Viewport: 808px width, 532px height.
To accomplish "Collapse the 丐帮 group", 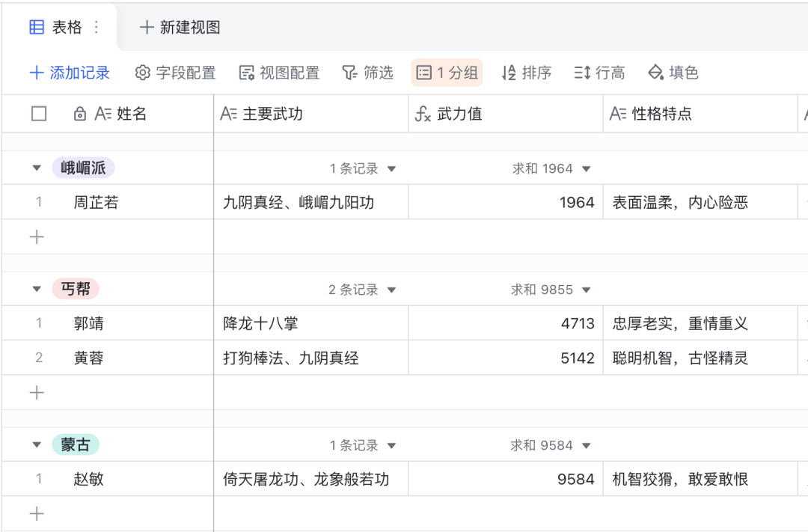I will point(37,290).
